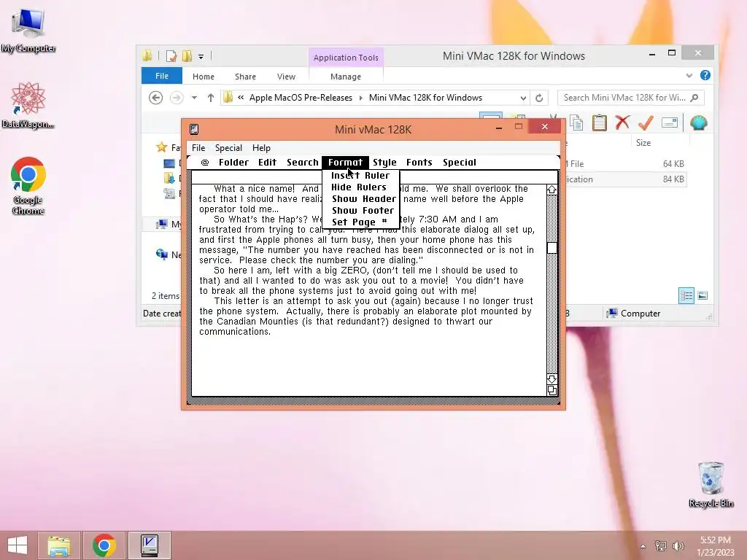Click Apple MacOS Pre-Releases breadcrumb
Image resolution: width=747 pixels, height=560 pixels.
301,98
